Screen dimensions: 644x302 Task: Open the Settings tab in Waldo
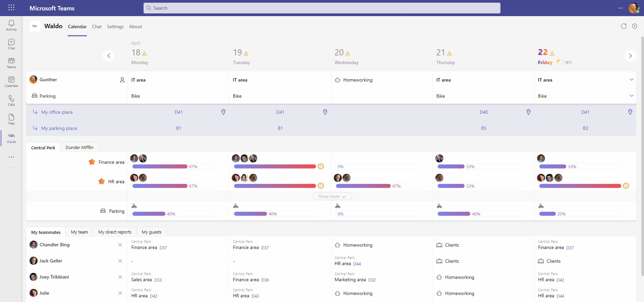click(x=115, y=27)
